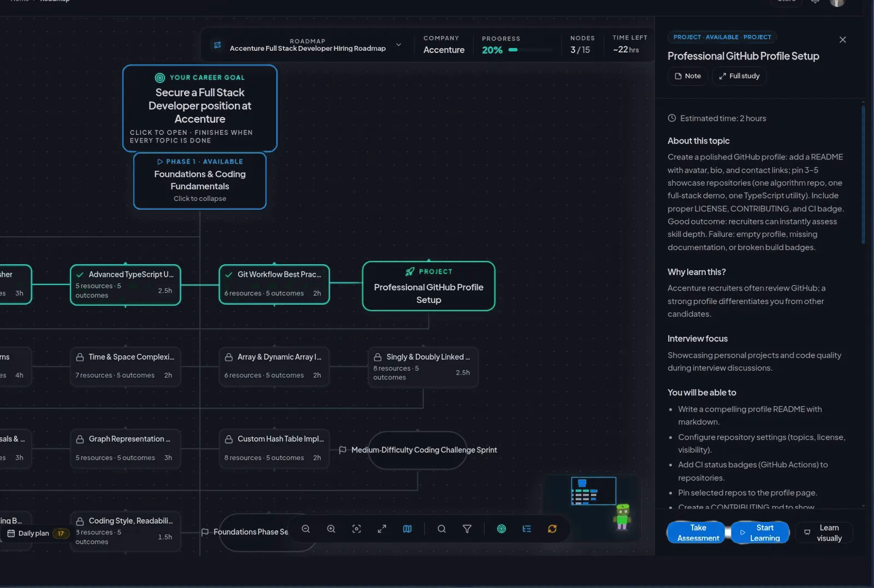Click the "~22 hrs" time left value
874x588 pixels.
626,50
